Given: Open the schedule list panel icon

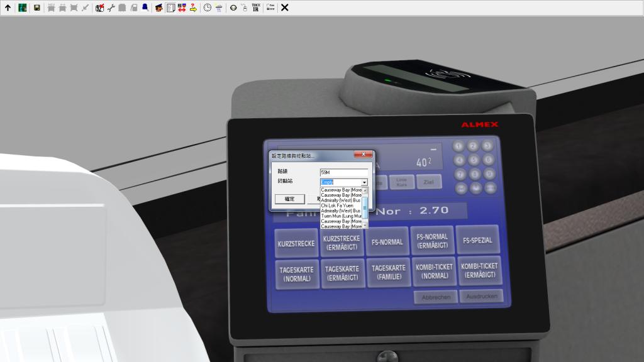Looking at the screenshot, I should coord(170,8).
